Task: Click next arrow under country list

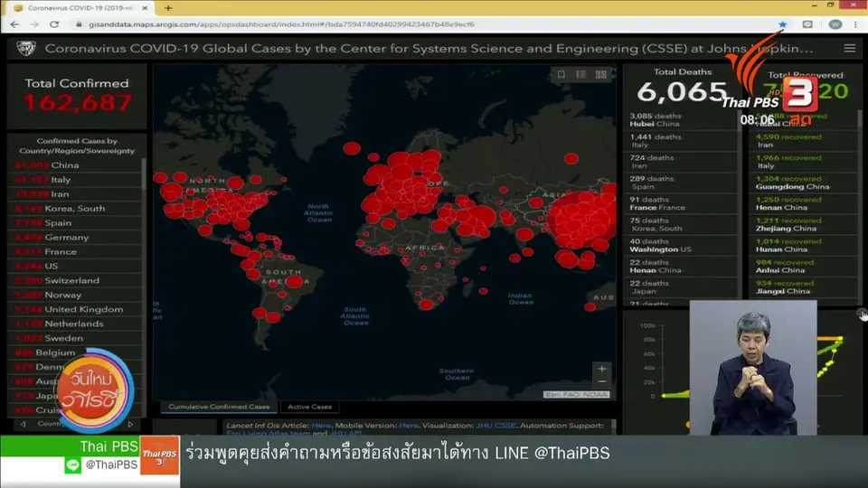Action: coord(130,424)
